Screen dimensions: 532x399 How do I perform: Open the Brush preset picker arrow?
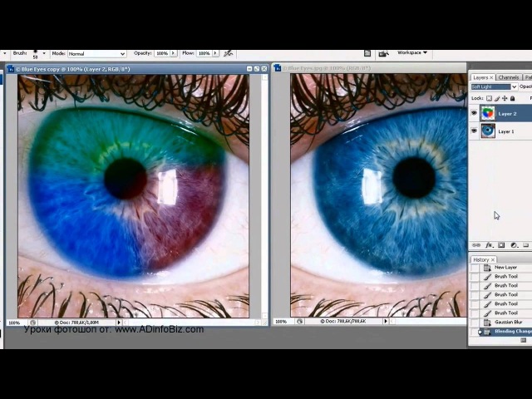pos(44,53)
